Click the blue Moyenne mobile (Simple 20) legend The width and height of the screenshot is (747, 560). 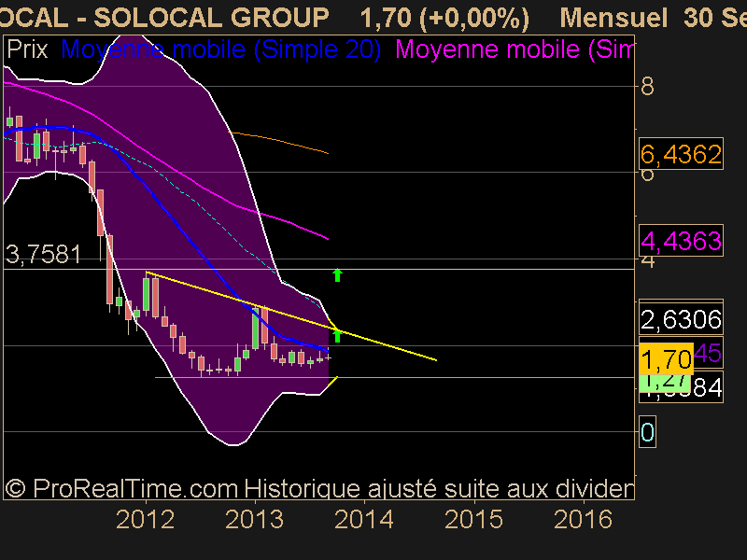click(221, 49)
